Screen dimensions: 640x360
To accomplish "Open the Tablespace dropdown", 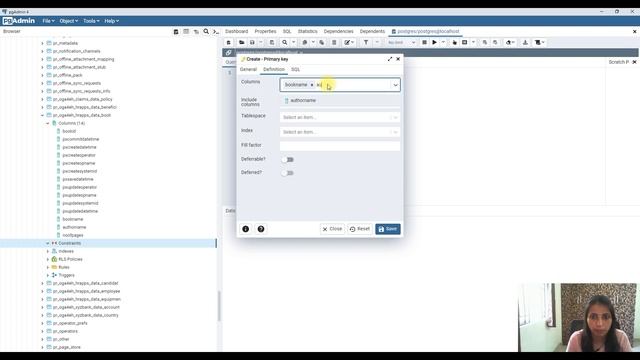I will pyautogui.click(x=340, y=118).
